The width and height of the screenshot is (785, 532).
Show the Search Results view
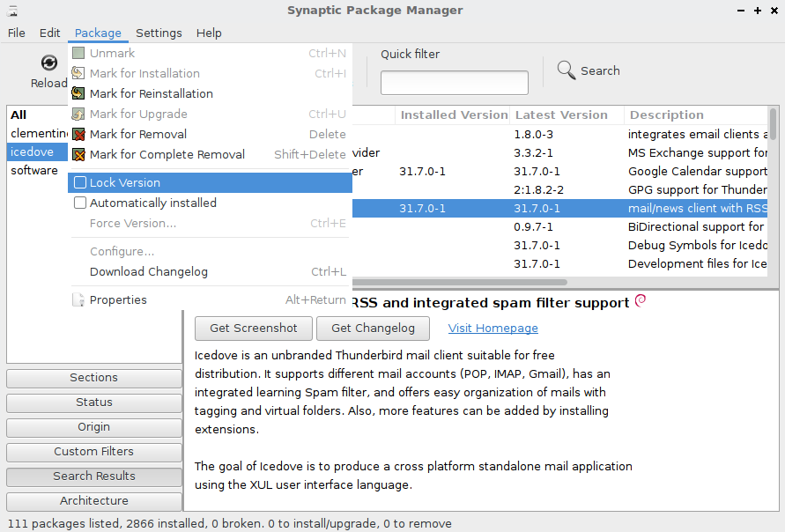pyautogui.click(x=94, y=476)
